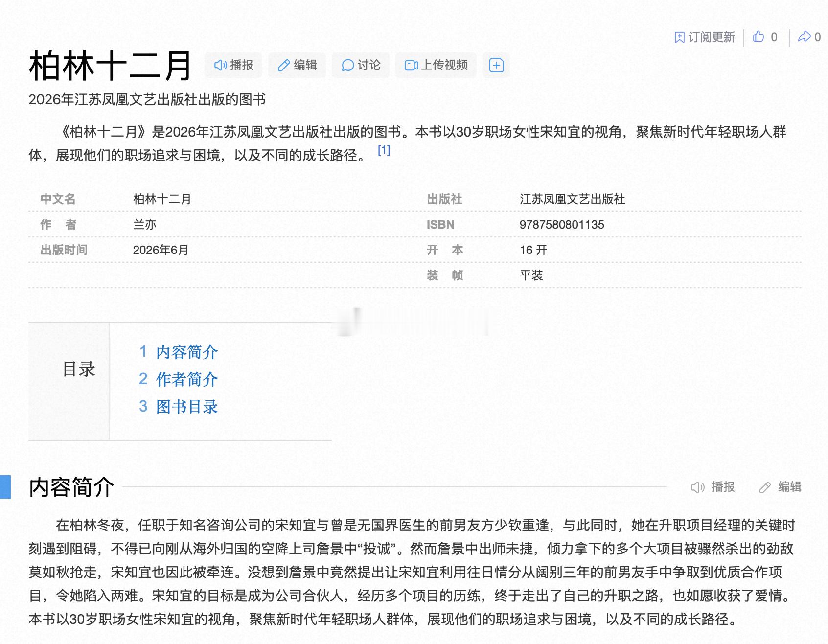
Task: Click the 播报 speaker button beside the title
Action: click(x=233, y=65)
